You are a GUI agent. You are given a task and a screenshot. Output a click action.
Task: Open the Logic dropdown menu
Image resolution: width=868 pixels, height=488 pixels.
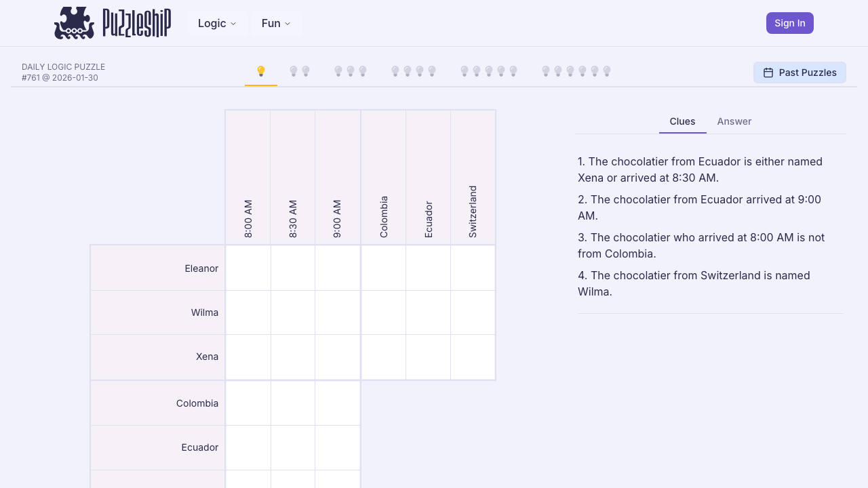click(217, 23)
